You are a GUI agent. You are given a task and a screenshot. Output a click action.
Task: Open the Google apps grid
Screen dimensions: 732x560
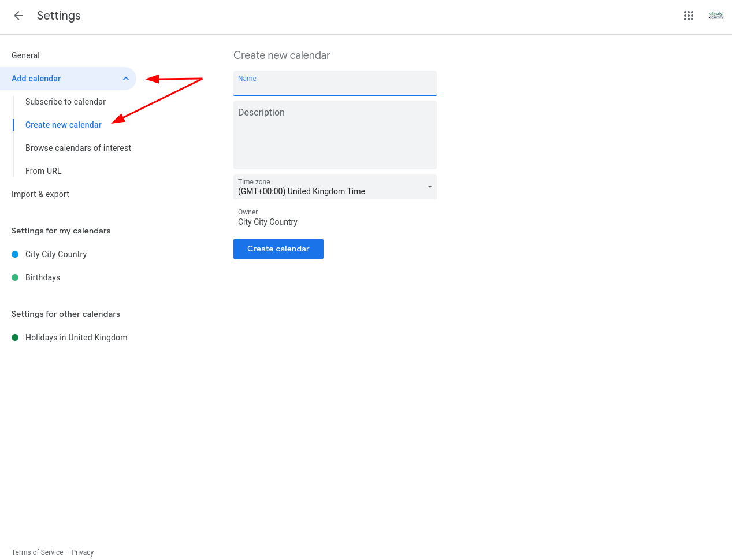tap(689, 16)
